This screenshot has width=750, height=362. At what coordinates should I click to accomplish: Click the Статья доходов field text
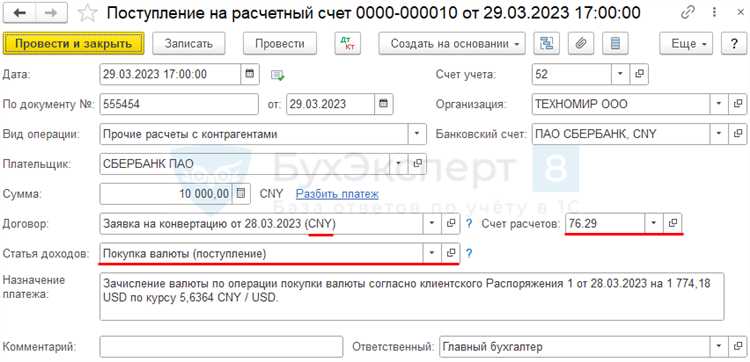pyautogui.click(x=262, y=253)
